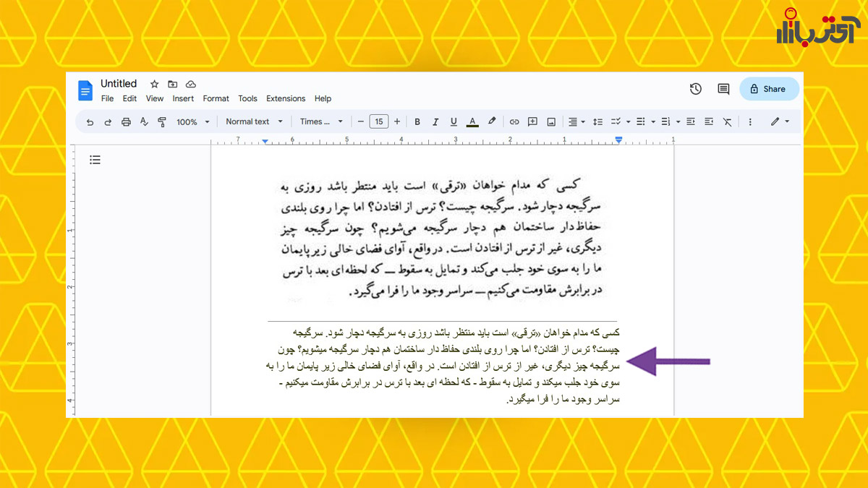Open the Help menu
This screenshot has height=488, width=868.
323,98
